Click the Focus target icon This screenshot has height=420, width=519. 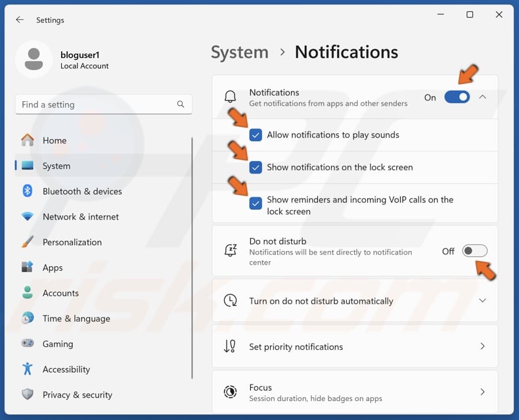[230, 392]
